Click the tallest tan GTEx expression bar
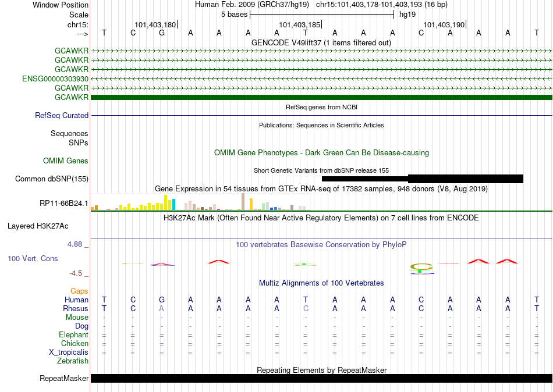The width and height of the screenshot is (553, 392). (243, 202)
